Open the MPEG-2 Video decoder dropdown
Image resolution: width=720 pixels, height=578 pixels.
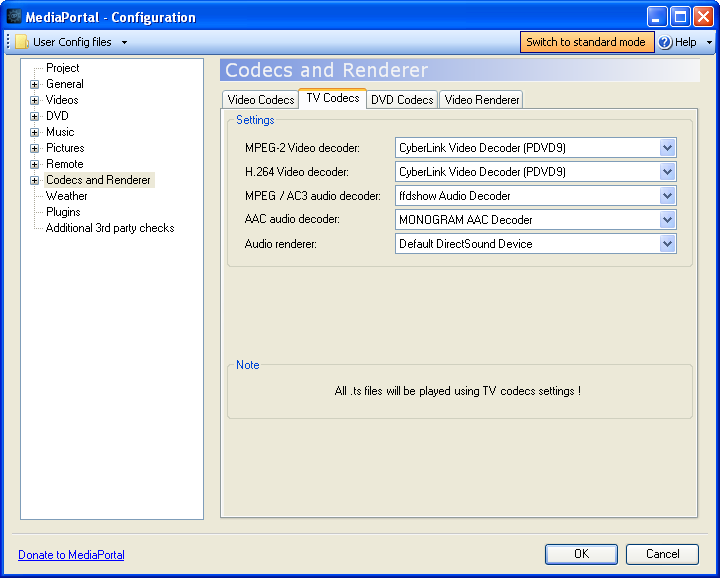pyautogui.click(x=667, y=148)
